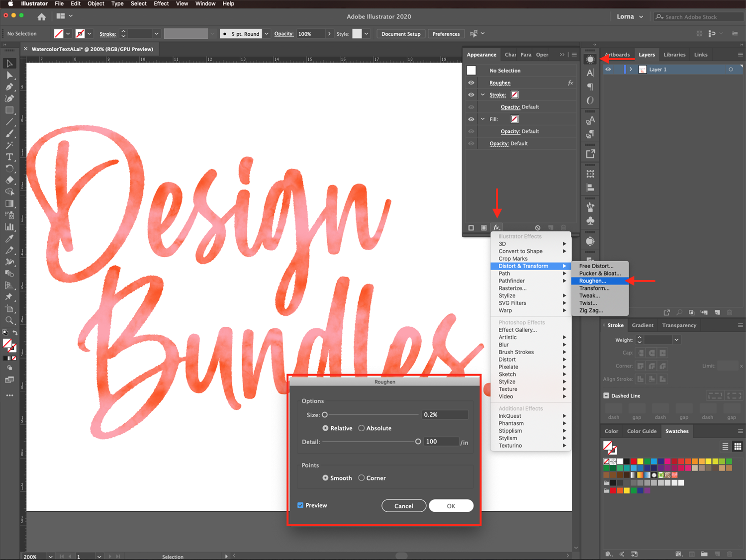Click the Opacity link in control bar
Screen dimensions: 746x560
click(x=284, y=34)
